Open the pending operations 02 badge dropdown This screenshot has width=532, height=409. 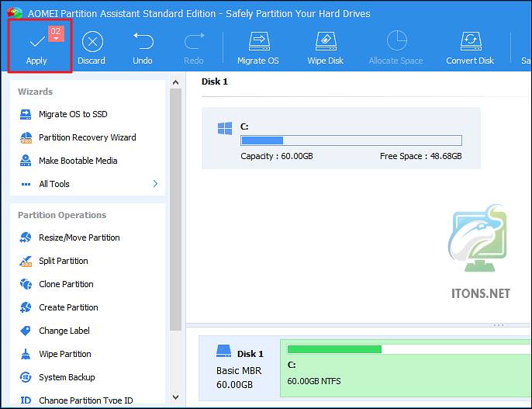click(56, 33)
